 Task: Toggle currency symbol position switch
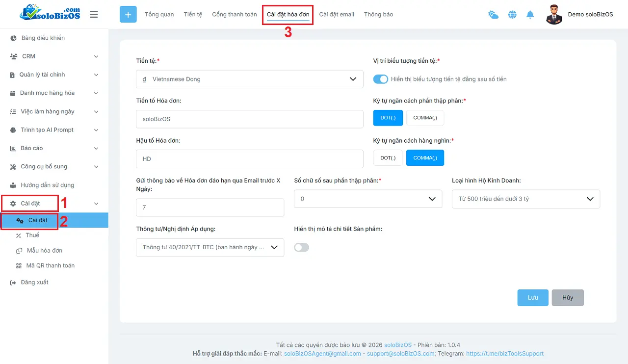tap(381, 79)
